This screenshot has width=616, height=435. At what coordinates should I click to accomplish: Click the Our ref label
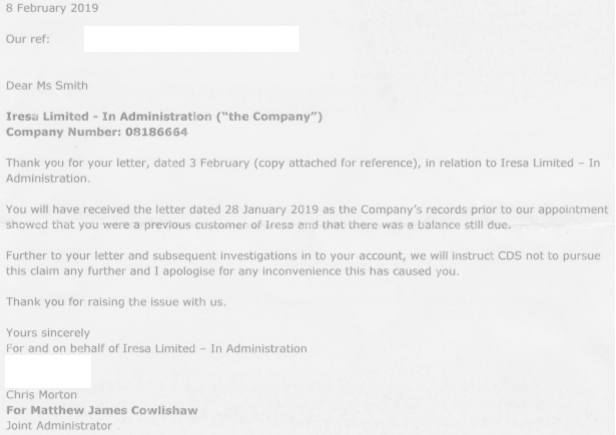click(28, 39)
